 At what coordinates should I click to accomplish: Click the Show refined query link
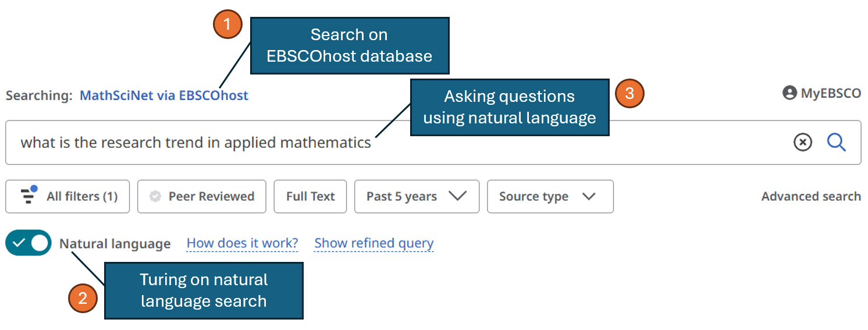pos(374,243)
